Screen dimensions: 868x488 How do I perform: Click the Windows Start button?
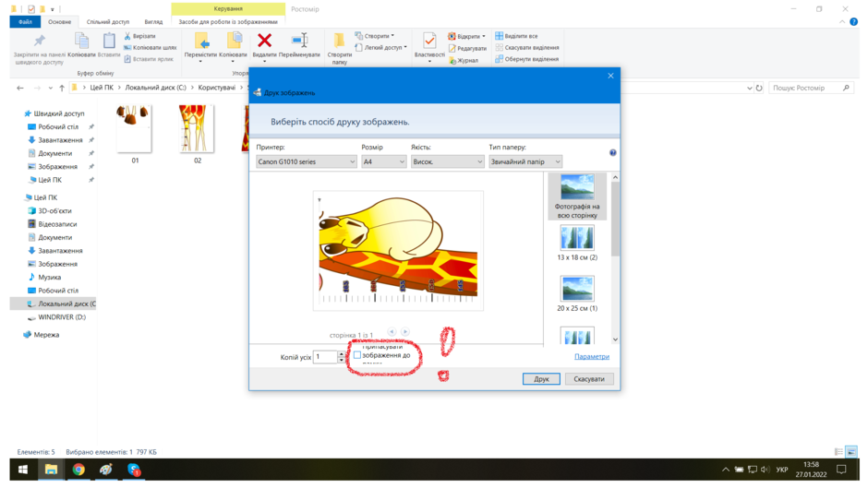[x=23, y=470]
